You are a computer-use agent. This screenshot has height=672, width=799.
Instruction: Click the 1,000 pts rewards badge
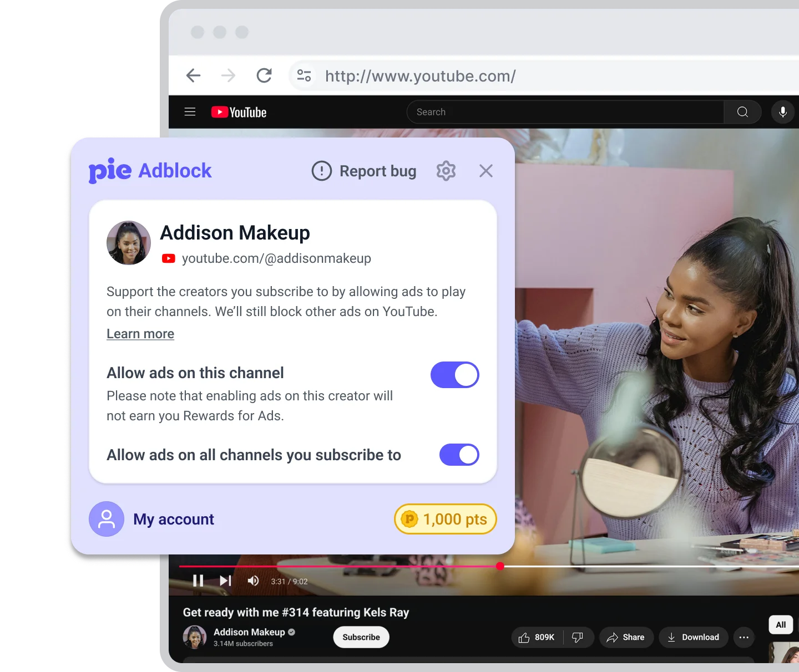click(446, 519)
